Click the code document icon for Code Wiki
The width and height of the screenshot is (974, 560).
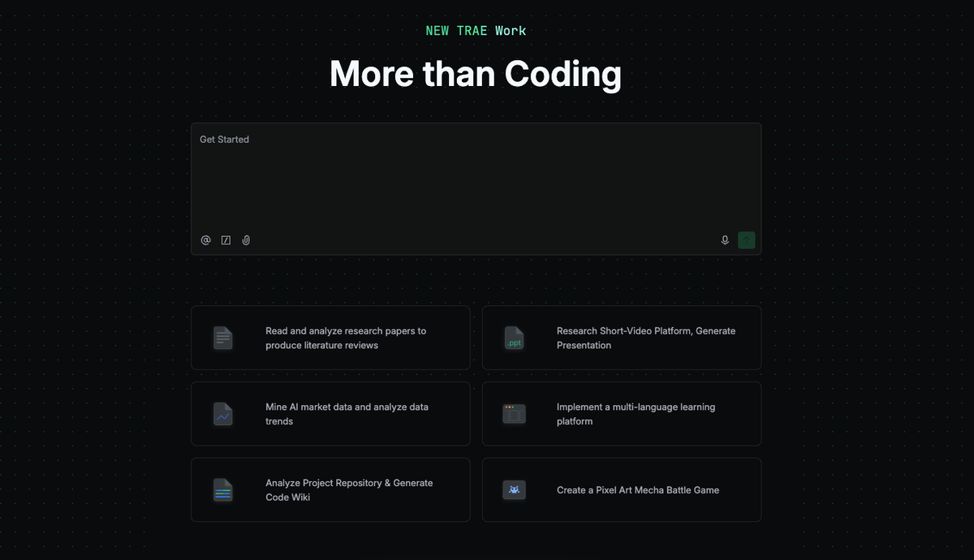223,490
